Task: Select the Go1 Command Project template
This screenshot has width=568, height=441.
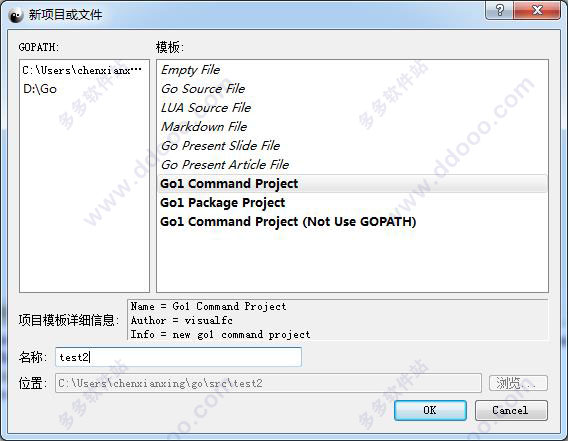Action: click(352, 184)
